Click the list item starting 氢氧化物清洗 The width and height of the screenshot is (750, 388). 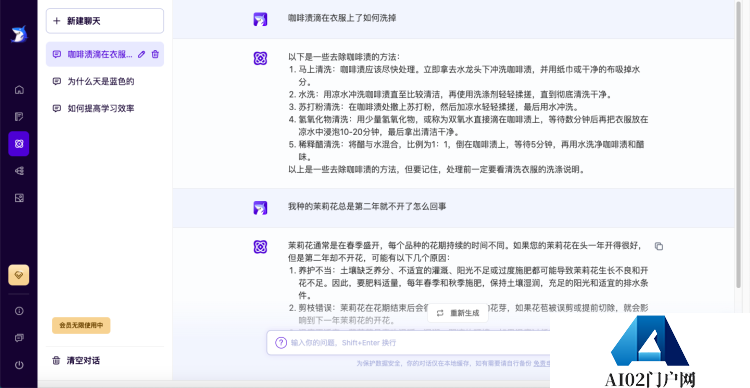click(x=469, y=125)
